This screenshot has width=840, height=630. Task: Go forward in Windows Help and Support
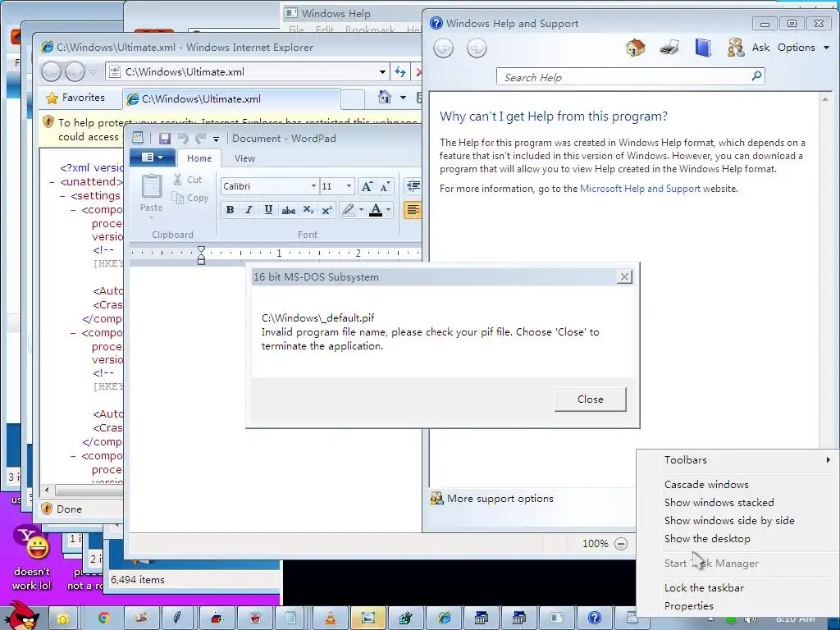[477, 48]
